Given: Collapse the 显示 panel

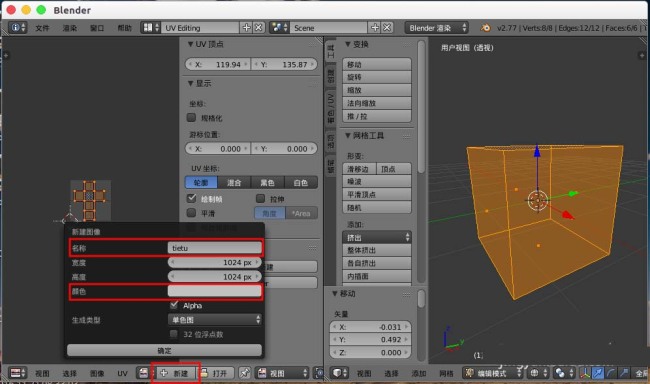Looking at the screenshot, I should [190, 83].
